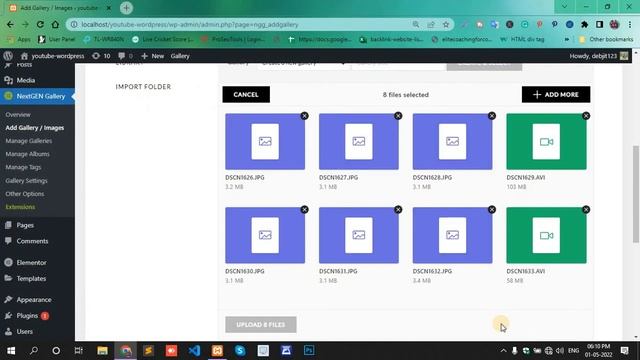Click the WordPress logo in admin bar

tap(8, 56)
